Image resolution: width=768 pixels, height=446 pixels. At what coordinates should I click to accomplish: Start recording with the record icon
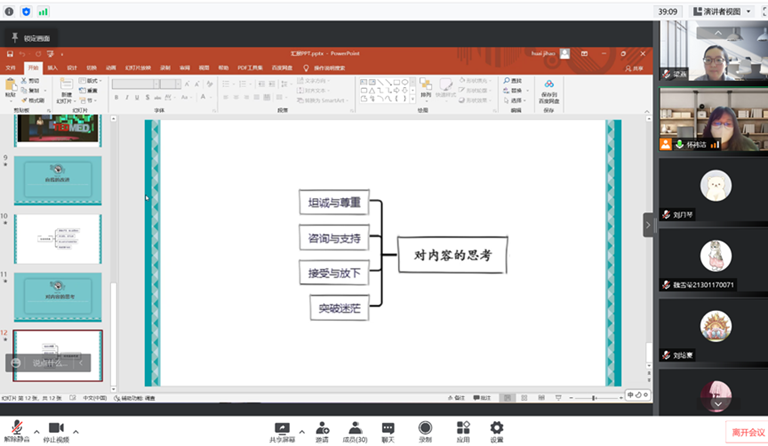coord(425,428)
